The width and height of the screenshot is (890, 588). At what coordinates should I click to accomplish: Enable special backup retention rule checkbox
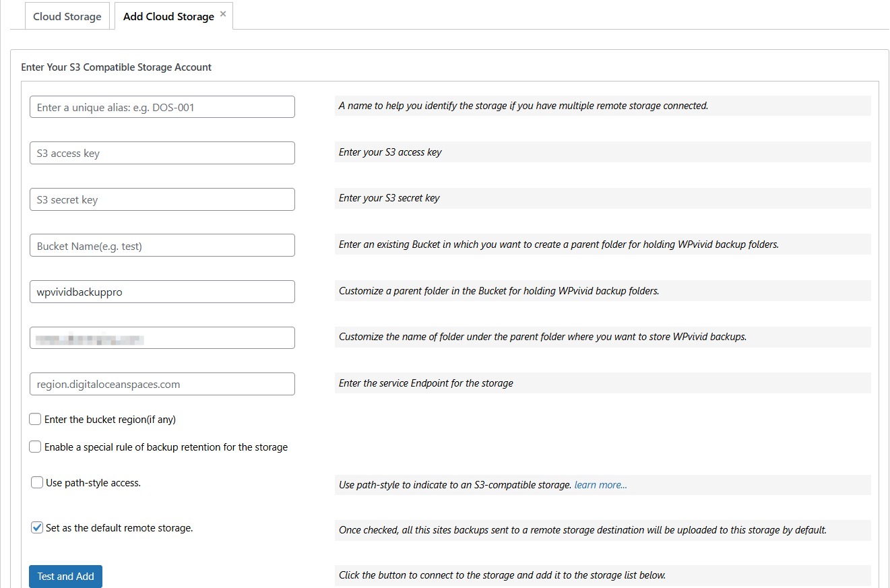click(x=35, y=447)
